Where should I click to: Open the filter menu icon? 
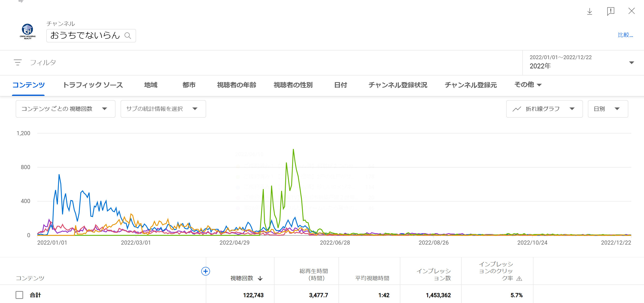click(x=18, y=62)
